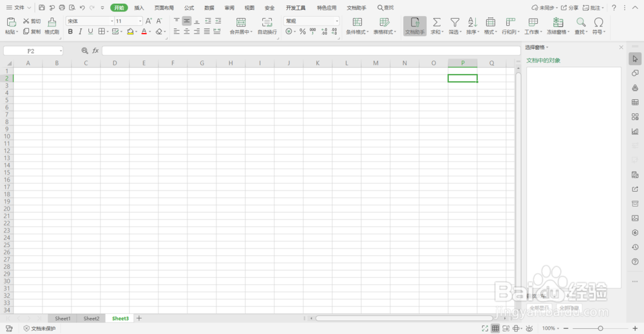Toggle left horizontal alignment

pyautogui.click(x=176, y=32)
